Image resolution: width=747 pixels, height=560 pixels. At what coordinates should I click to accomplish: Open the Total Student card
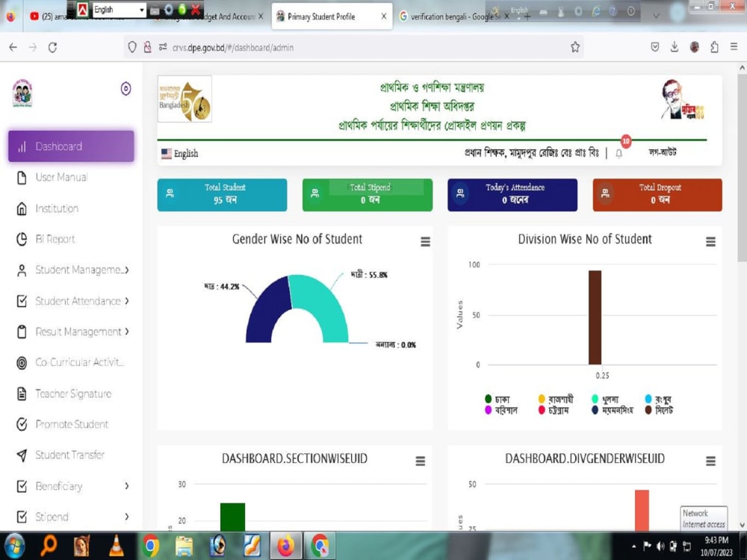click(x=223, y=195)
